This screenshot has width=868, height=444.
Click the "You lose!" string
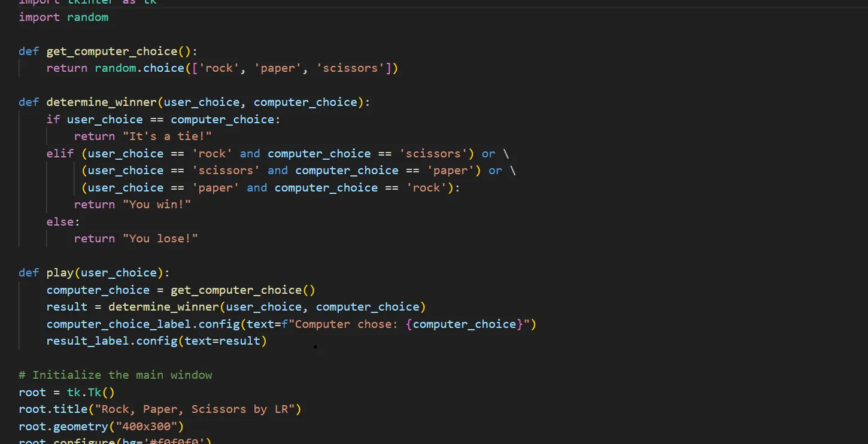[x=160, y=239]
